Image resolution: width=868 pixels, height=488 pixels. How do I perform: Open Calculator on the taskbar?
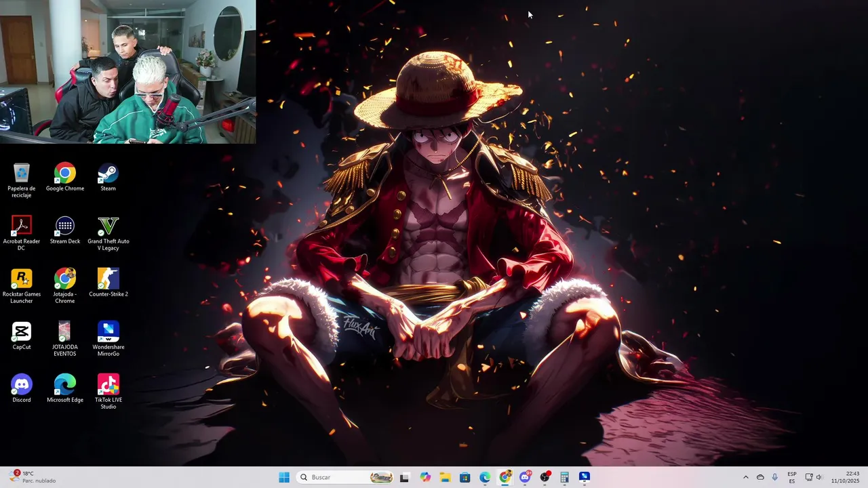pyautogui.click(x=564, y=477)
